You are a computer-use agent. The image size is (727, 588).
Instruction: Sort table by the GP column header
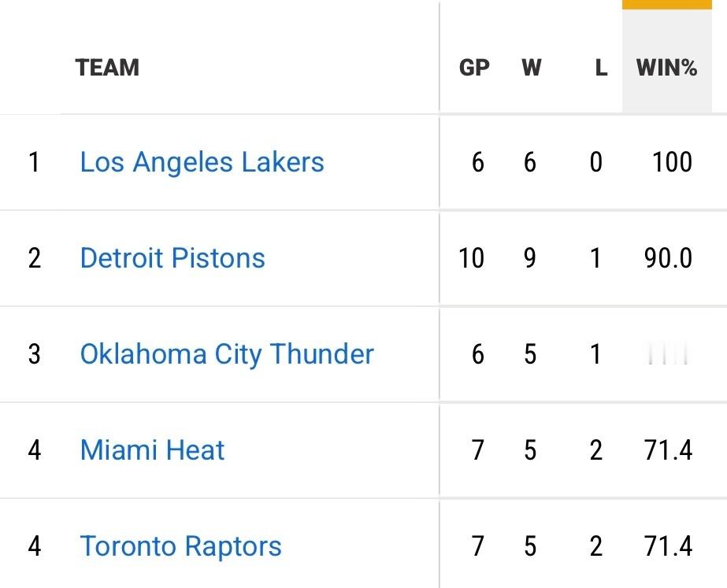click(x=474, y=68)
